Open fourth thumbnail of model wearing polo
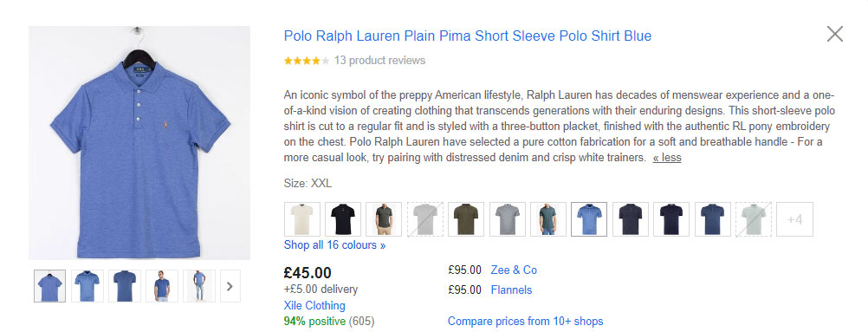Image resolution: width=868 pixels, height=332 pixels. coord(162,286)
